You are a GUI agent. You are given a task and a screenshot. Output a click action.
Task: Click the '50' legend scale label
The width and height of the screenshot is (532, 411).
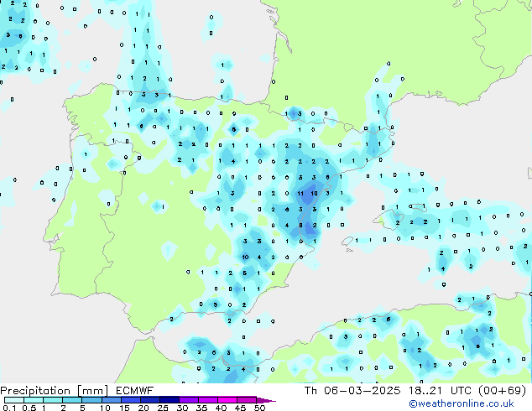(259, 408)
